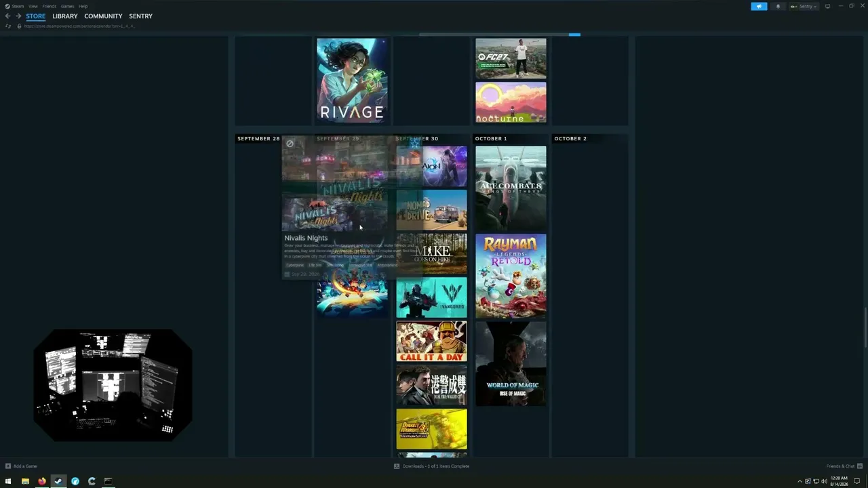Switch to Big Picture mode icon

(827, 6)
